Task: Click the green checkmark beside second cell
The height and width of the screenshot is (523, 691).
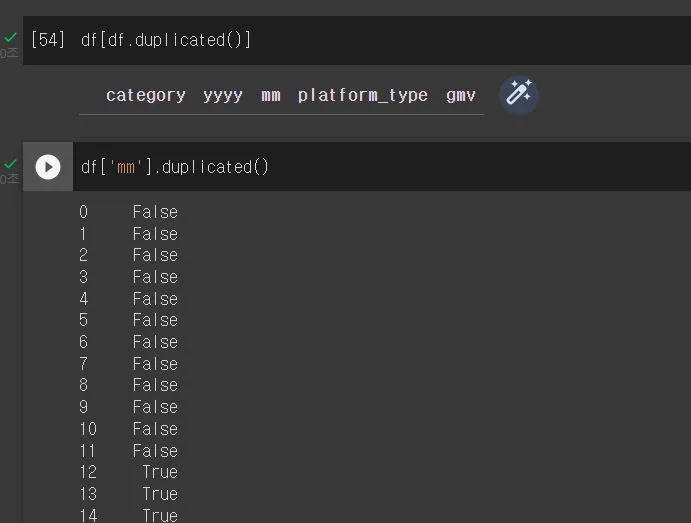Action: 10,164
